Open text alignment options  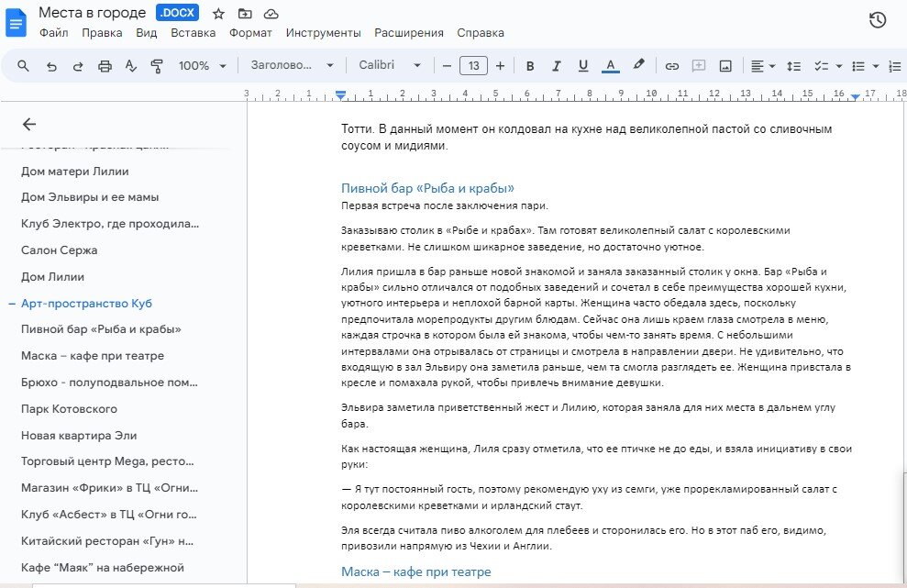(762, 66)
